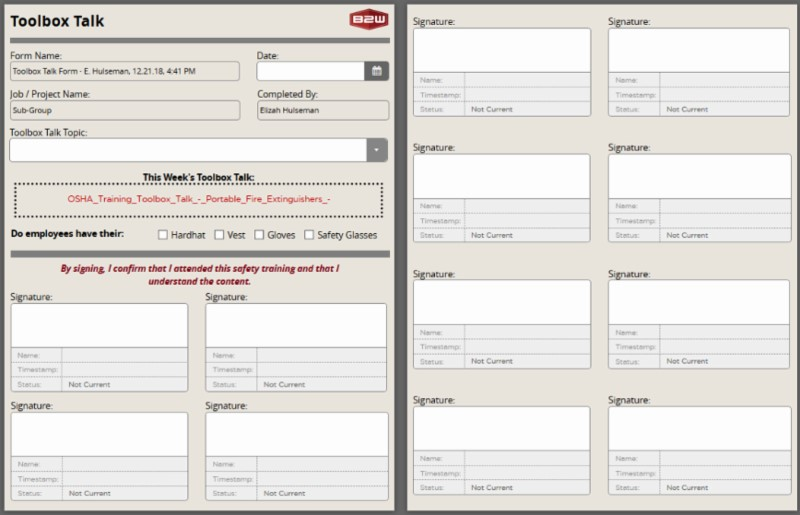Click the B2W logo in the form header

pos(369,19)
